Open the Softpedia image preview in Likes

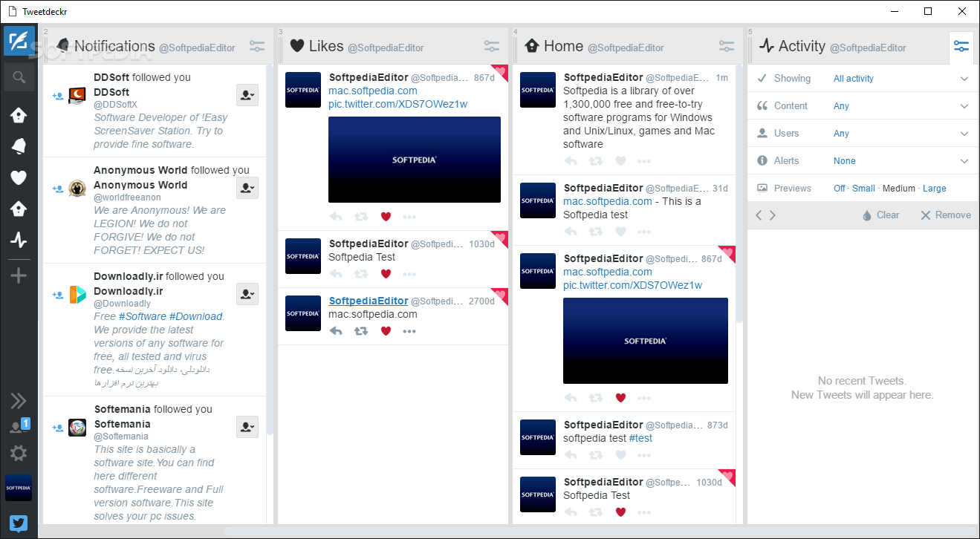pyautogui.click(x=415, y=160)
